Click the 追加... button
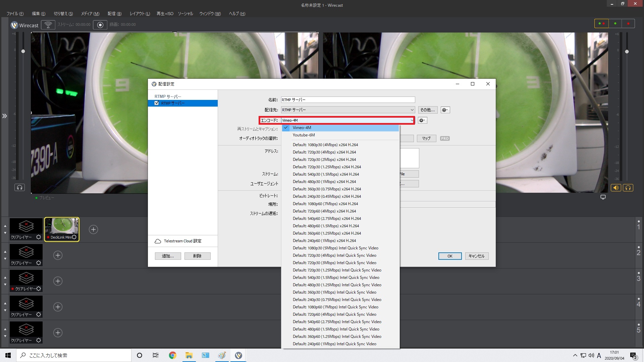 (x=168, y=256)
